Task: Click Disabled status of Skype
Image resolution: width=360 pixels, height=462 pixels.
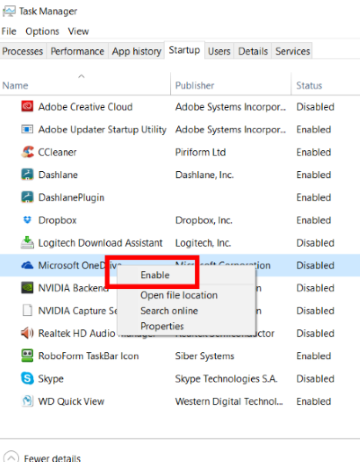Action: [315, 379]
